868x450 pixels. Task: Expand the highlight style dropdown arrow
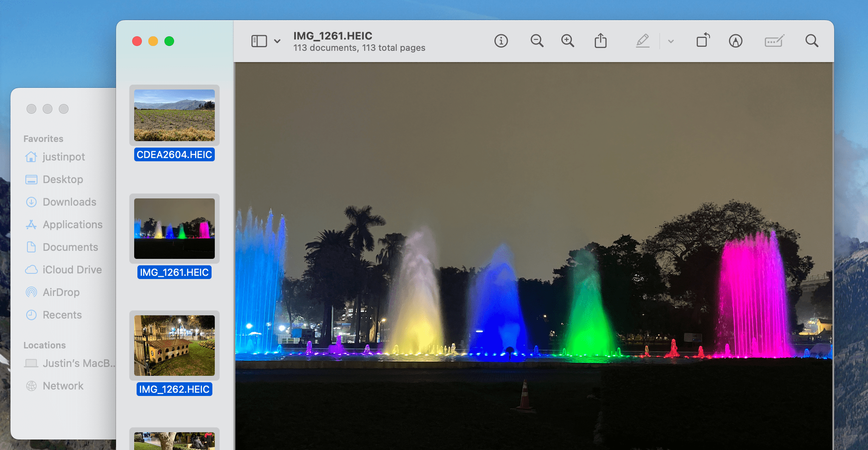pos(671,41)
